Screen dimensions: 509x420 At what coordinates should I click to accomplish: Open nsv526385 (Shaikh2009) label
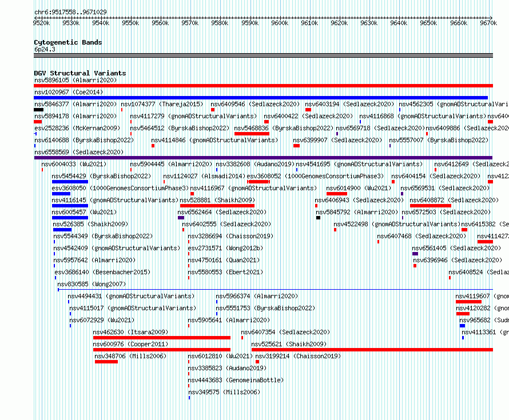(x=90, y=224)
